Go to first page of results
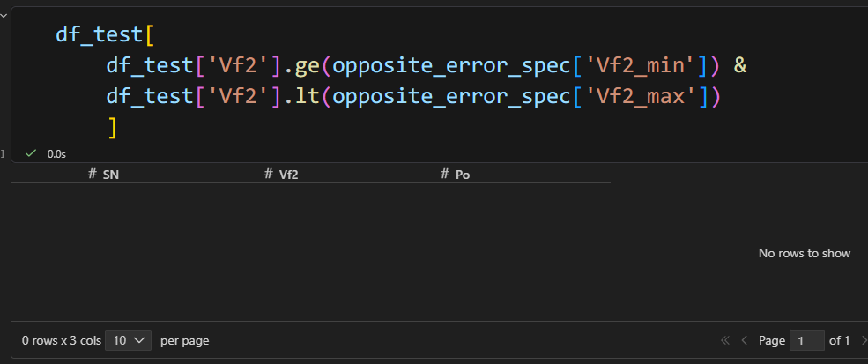The height and width of the screenshot is (364, 868). tap(725, 340)
